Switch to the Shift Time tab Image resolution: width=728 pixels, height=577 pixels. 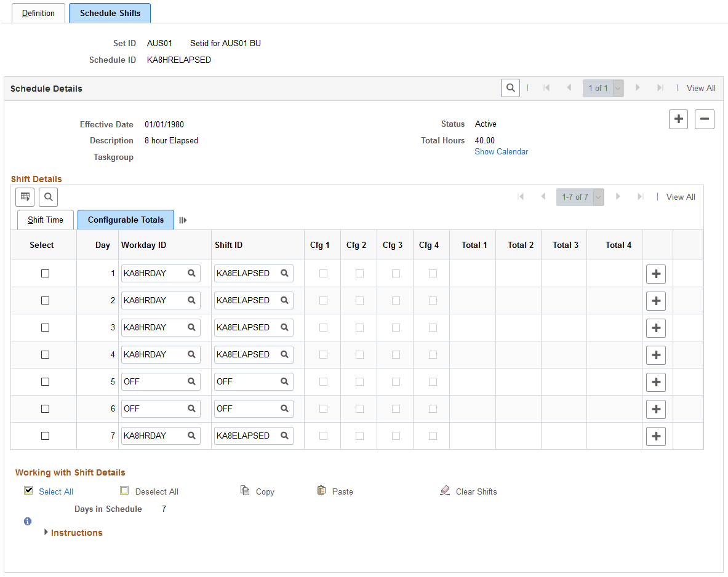[x=45, y=220]
